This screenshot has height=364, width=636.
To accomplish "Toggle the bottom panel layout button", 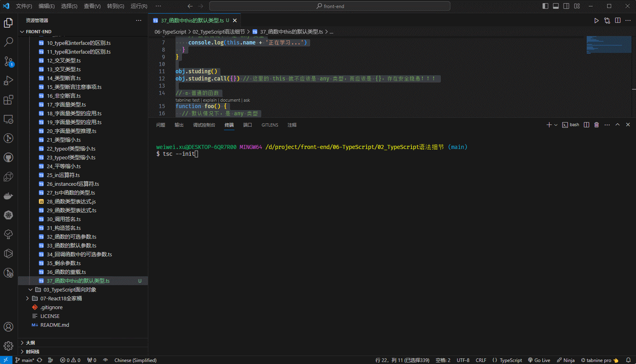I will [556, 6].
